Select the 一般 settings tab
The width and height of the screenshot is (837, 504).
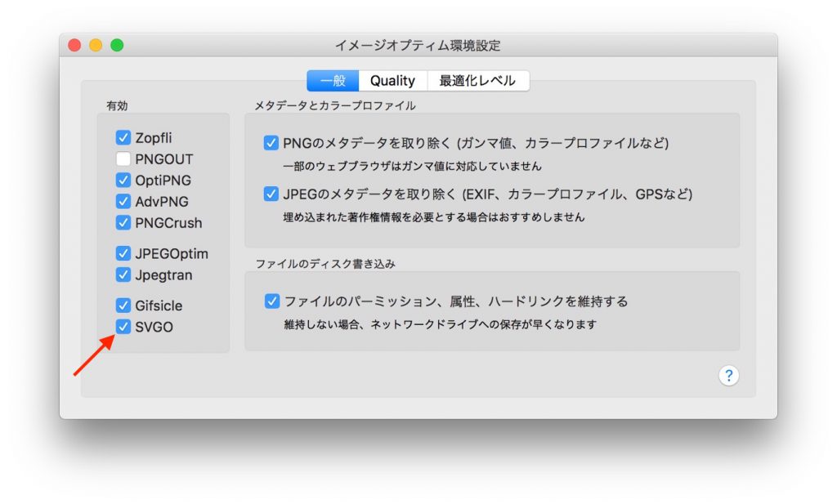pyautogui.click(x=335, y=80)
